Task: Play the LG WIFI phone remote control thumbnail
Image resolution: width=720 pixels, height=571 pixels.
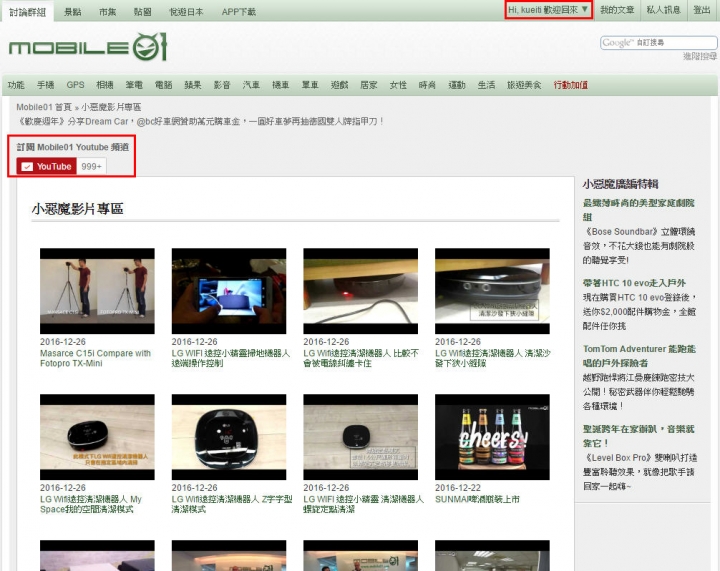Action: click(229, 291)
